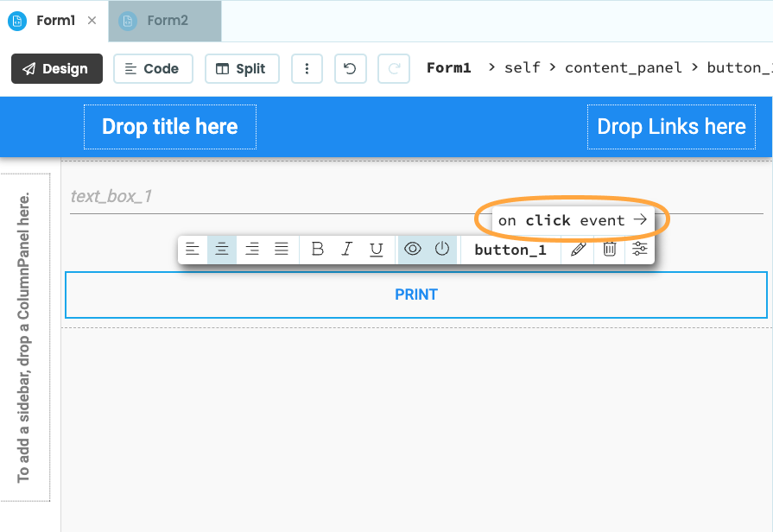Screen dimensions: 773x532
Task: Undo the last change
Action: (x=350, y=68)
